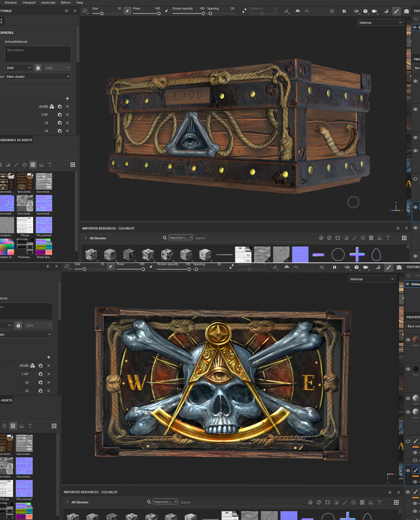Remove the Imported filter tag in upper resources panel
This screenshot has height=520, width=420.
[x=190, y=237]
